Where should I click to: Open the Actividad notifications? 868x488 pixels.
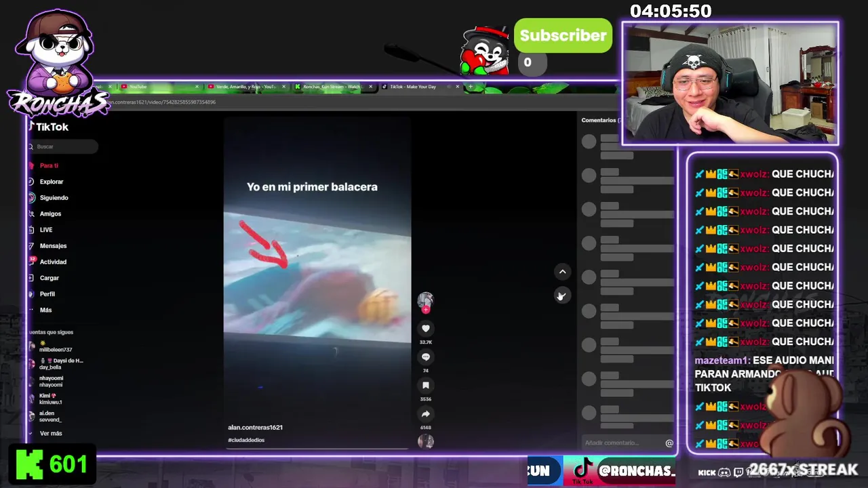tap(53, 262)
